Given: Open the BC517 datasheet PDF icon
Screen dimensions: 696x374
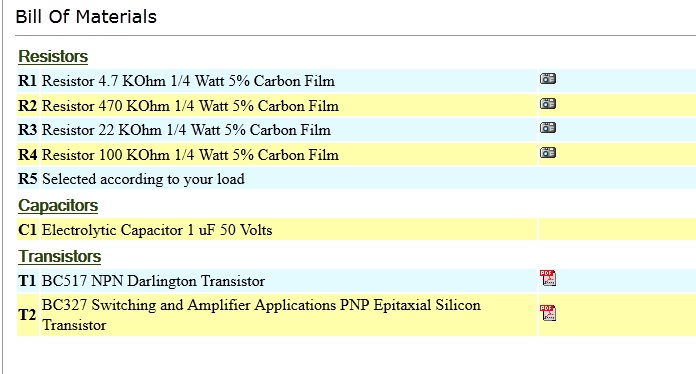Looking at the screenshot, I should 548,278.
